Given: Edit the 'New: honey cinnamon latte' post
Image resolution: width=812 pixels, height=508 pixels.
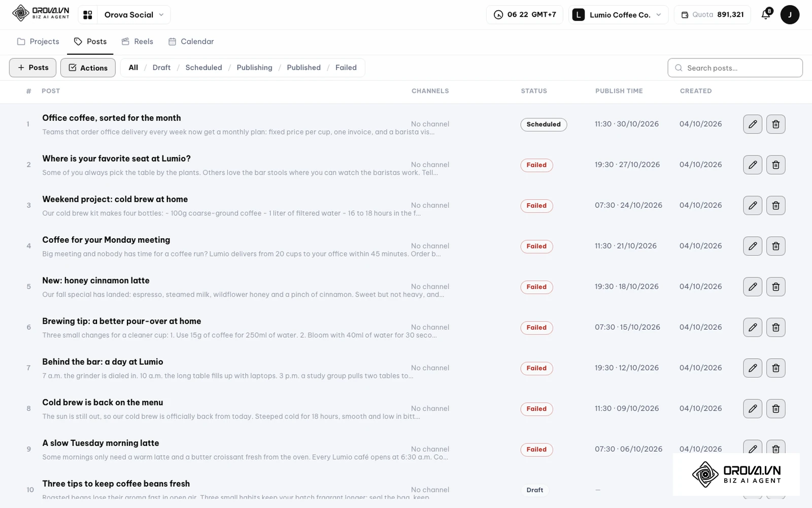Looking at the screenshot, I should tap(753, 287).
